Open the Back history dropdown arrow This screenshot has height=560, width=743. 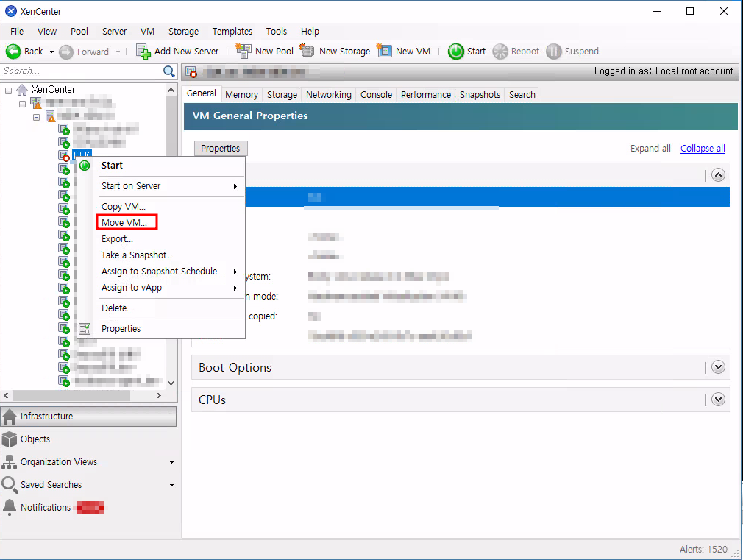click(x=51, y=52)
